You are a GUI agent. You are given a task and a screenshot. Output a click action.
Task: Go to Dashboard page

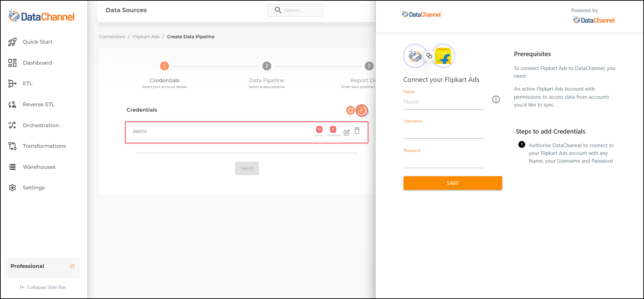pyautogui.click(x=37, y=63)
